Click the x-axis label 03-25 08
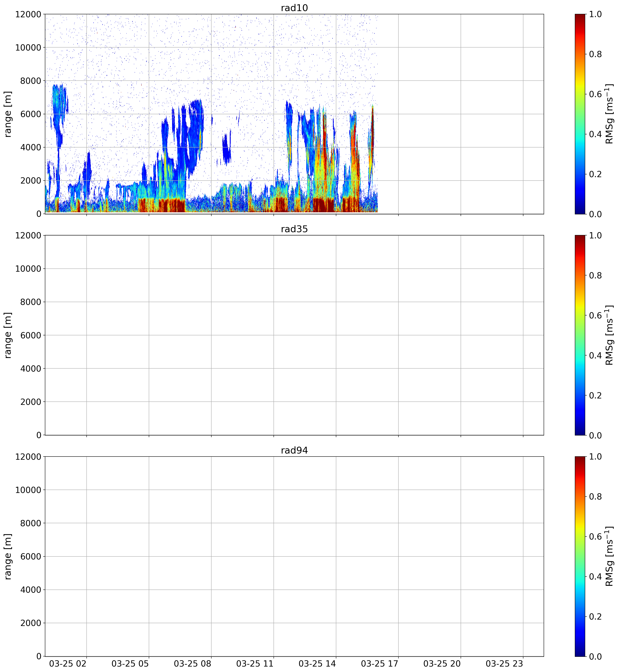 (193, 664)
